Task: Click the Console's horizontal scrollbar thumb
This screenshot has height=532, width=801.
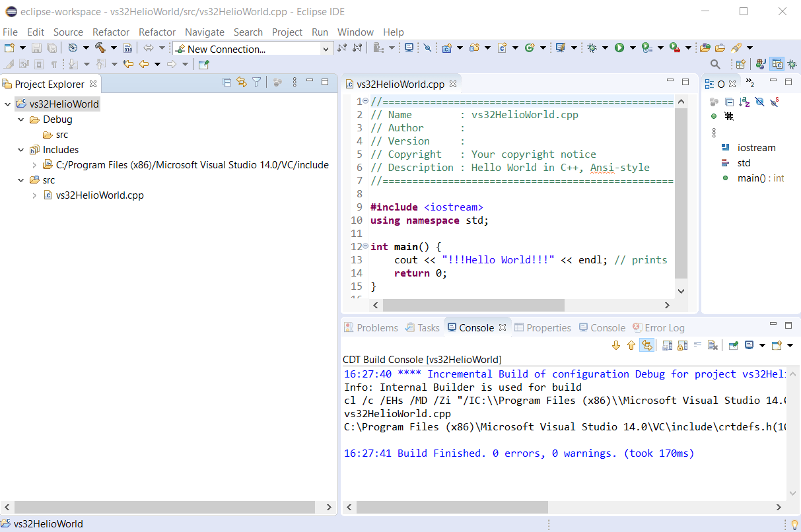Action: [x=452, y=507]
